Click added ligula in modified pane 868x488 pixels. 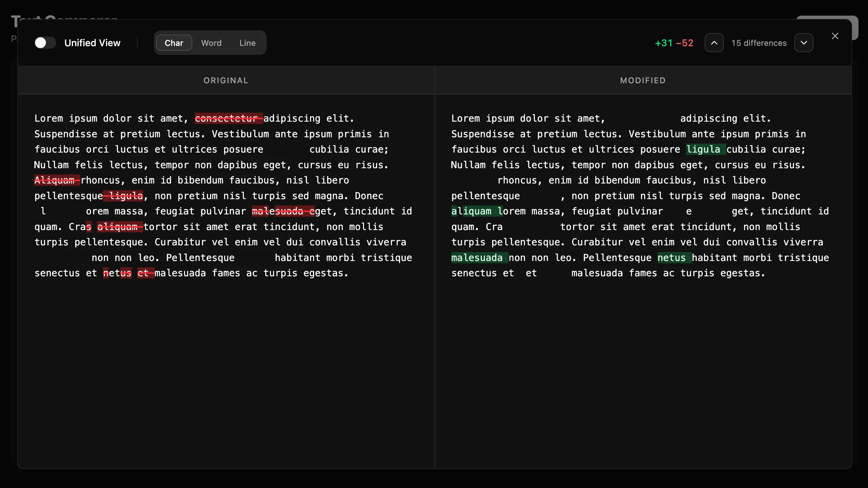[706, 149]
